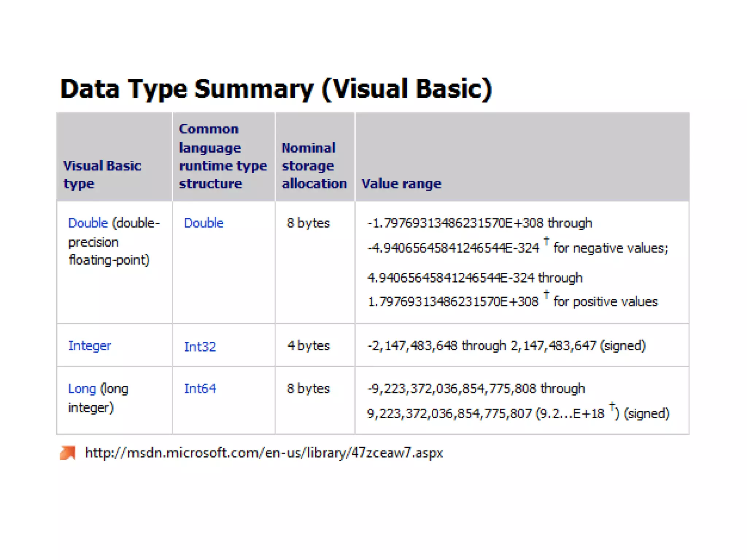
Task: Click '-9,223,372,036,854,775,808 through' text
Action: coord(476,389)
